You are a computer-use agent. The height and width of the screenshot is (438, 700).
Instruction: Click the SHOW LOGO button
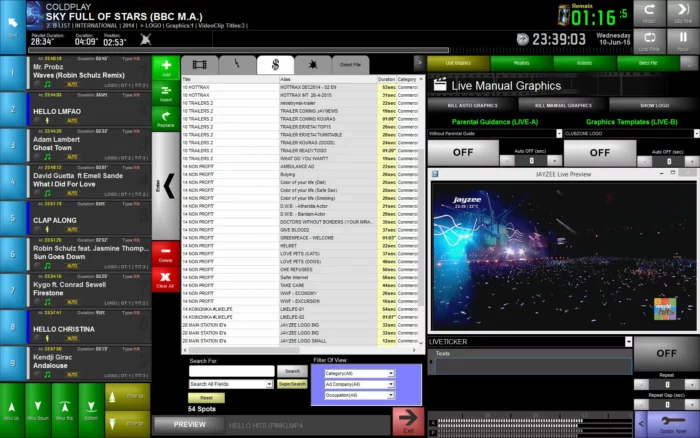click(x=655, y=104)
